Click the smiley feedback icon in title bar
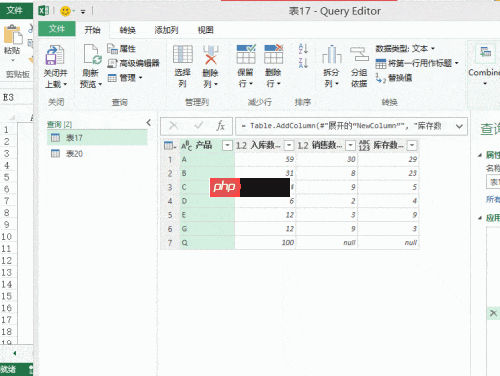The image size is (500, 376). (x=65, y=11)
